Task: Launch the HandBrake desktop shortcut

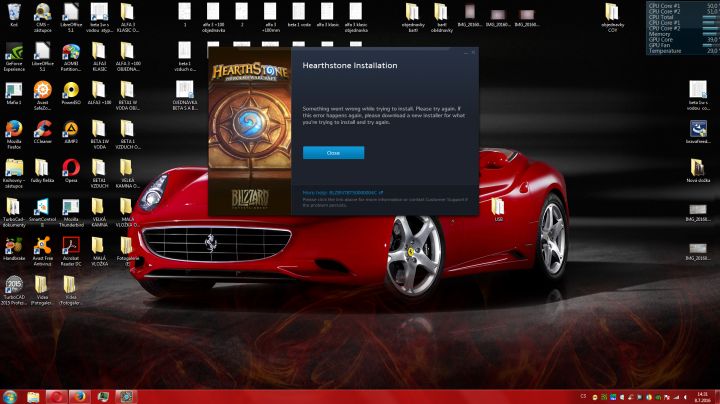Action: (x=14, y=249)
